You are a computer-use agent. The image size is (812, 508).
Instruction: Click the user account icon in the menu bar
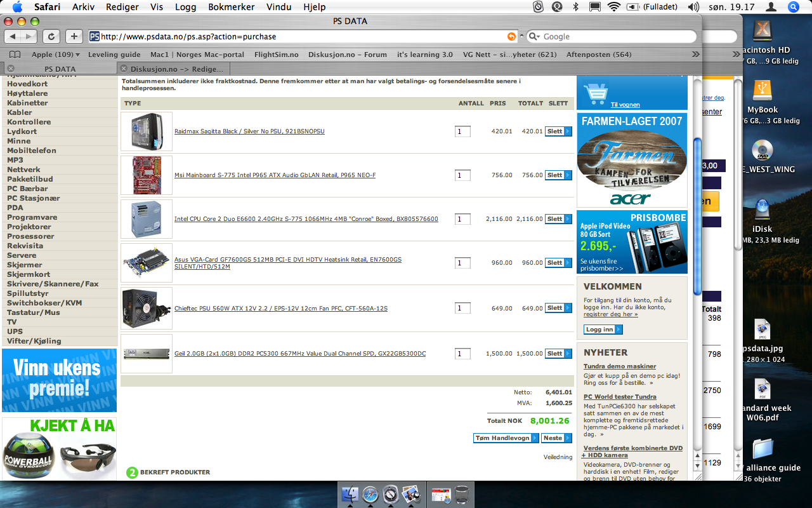tap(771, 7)
